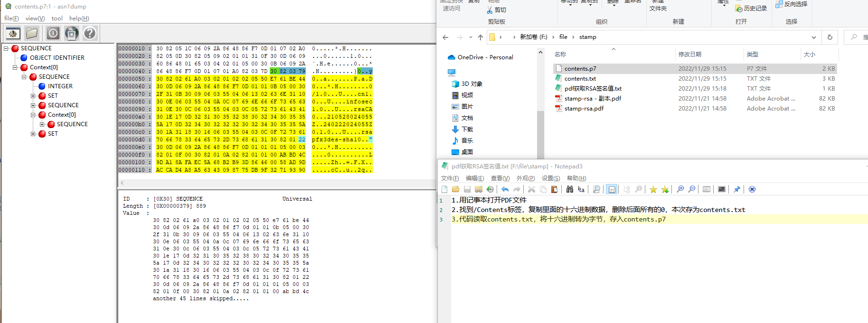868x323 pixels.
Task: Click Notepad3 black console window icon
Action: (x=722, y=189)
